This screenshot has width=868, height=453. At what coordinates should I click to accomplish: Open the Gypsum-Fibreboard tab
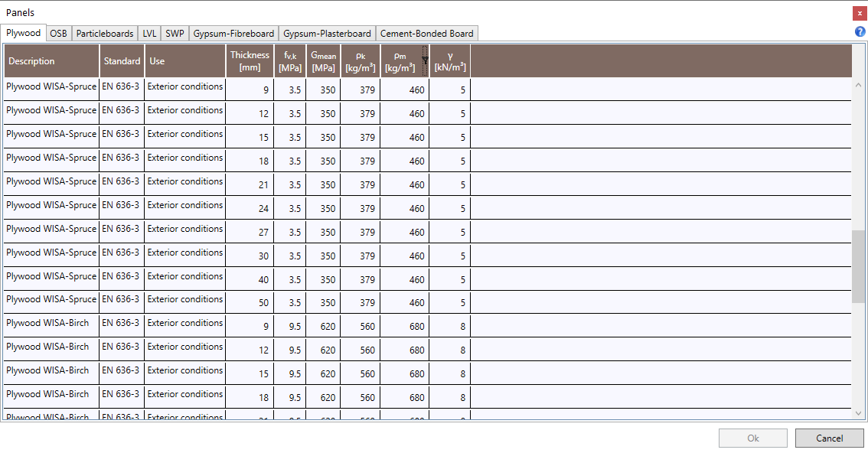click(x=233, y=33)
